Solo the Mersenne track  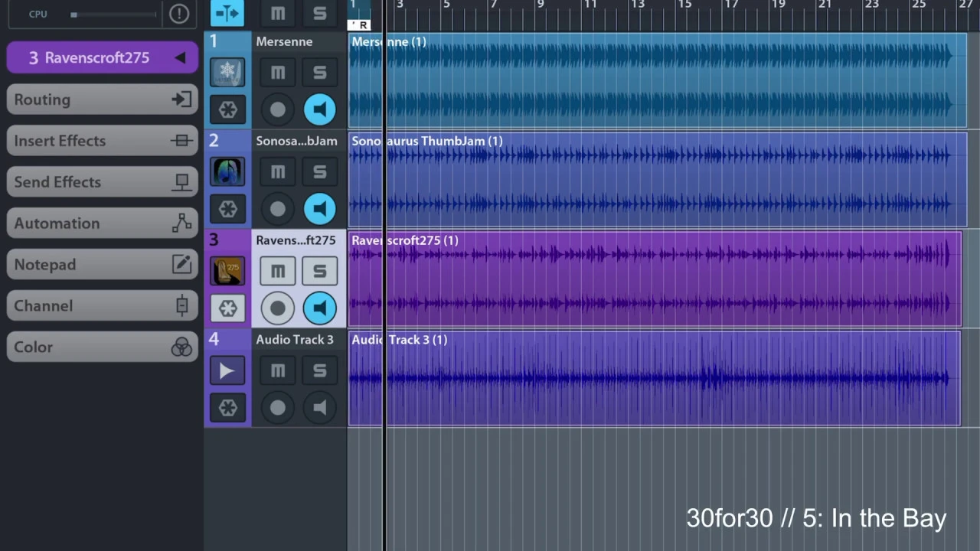[x=319, y=73]
